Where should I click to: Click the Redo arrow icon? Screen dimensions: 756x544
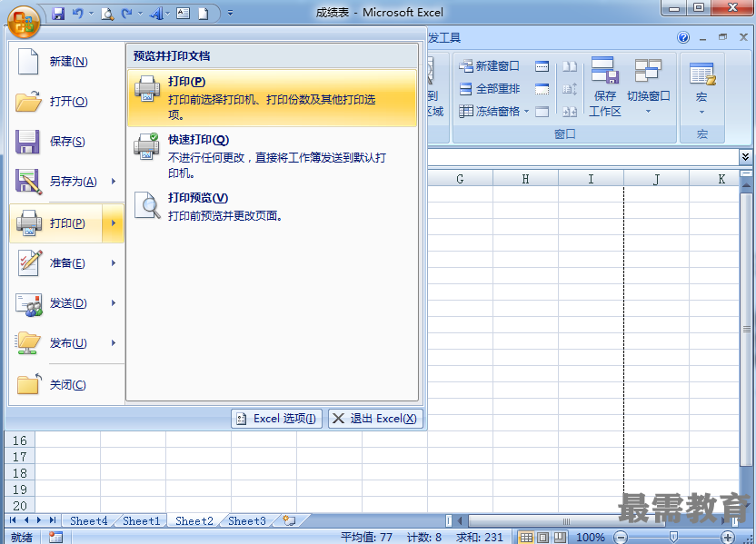(127, 14)
